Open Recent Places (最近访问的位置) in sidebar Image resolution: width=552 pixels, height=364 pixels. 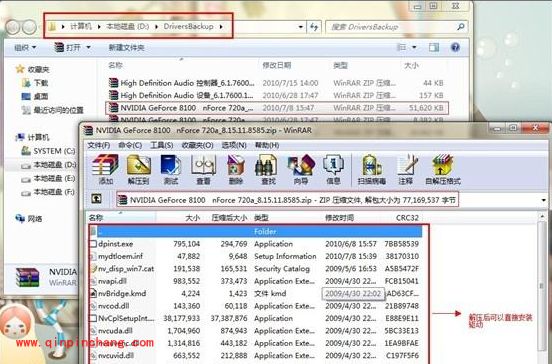(53, 110)
